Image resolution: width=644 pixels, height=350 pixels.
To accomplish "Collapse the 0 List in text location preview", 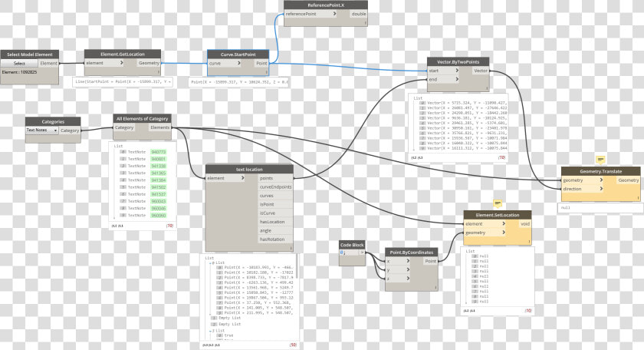I will pos(210,262).
